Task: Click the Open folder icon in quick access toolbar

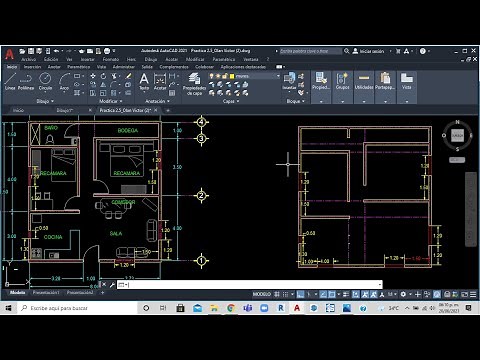Action: [22, 51]
